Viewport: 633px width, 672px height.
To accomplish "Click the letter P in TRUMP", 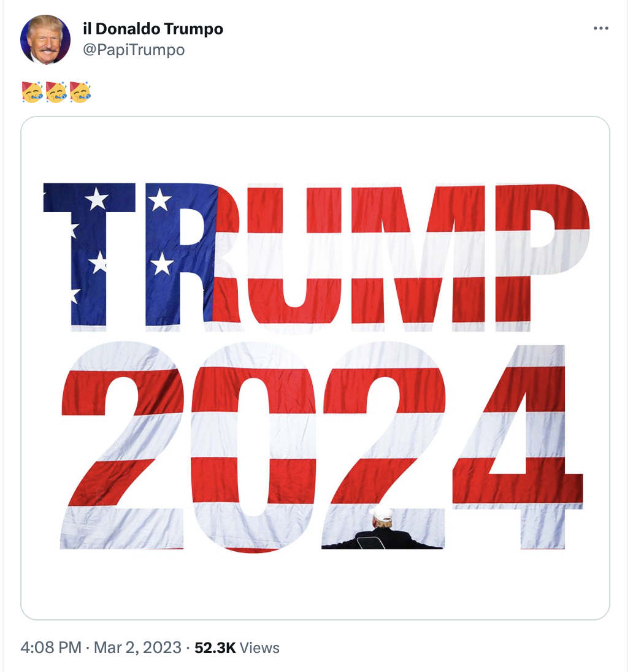I will [542, 257].
